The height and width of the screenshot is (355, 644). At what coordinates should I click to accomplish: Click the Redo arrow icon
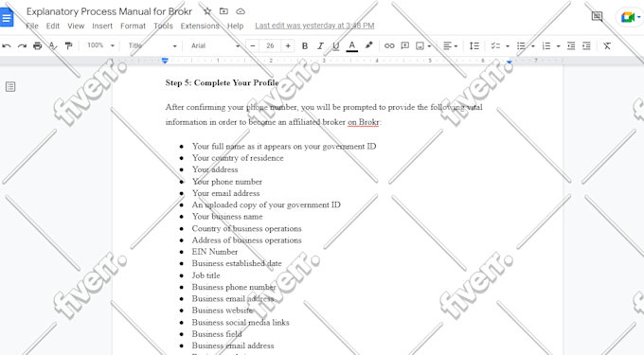[x=22, y=46]
